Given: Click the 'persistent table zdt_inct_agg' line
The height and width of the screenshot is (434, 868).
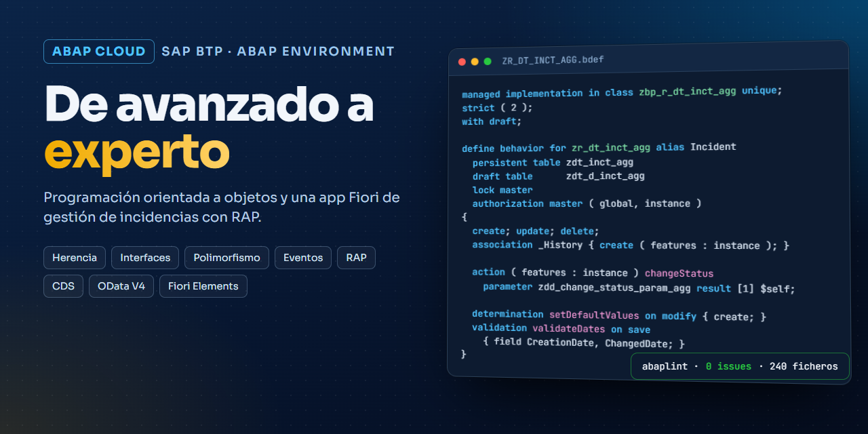Looking at the screenshot, I should tap(553, 163).
